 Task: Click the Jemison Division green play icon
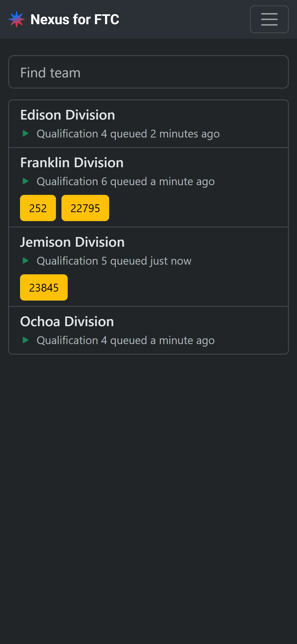[26, 261]
